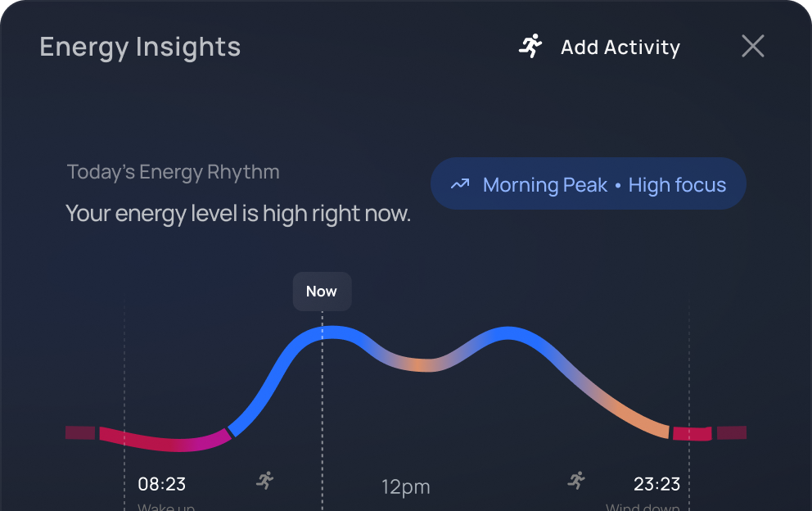The image size is (812, 511).
Task: Click the morning activity runner icon near 08:23
Action: pyautogui.click(x=264, y=480)
